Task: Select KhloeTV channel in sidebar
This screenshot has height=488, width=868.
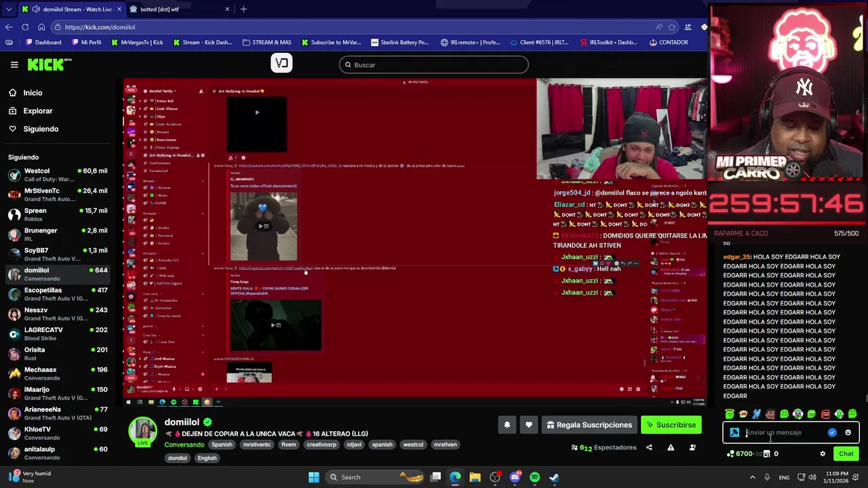Action: point(58,433)
